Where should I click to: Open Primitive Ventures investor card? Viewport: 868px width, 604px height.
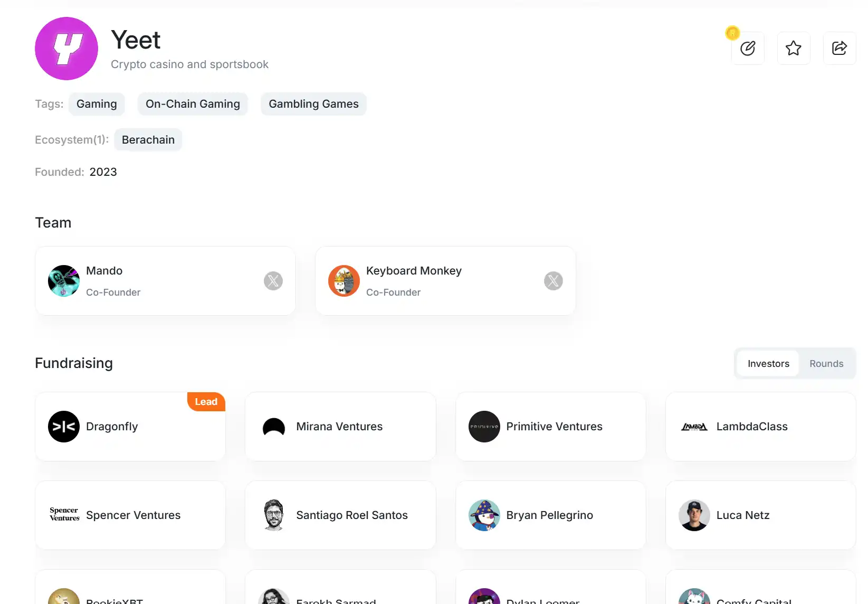tap(550, 427)
